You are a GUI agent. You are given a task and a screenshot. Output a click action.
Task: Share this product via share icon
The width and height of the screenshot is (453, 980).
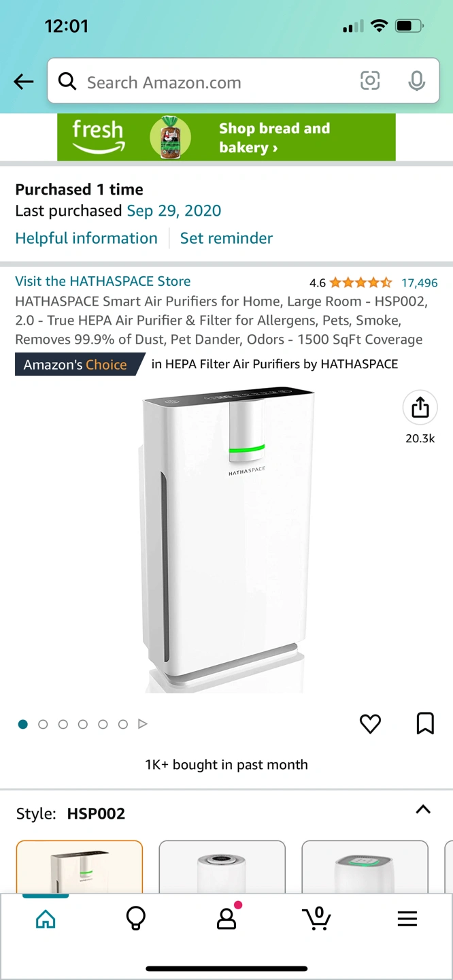point(420,407)
